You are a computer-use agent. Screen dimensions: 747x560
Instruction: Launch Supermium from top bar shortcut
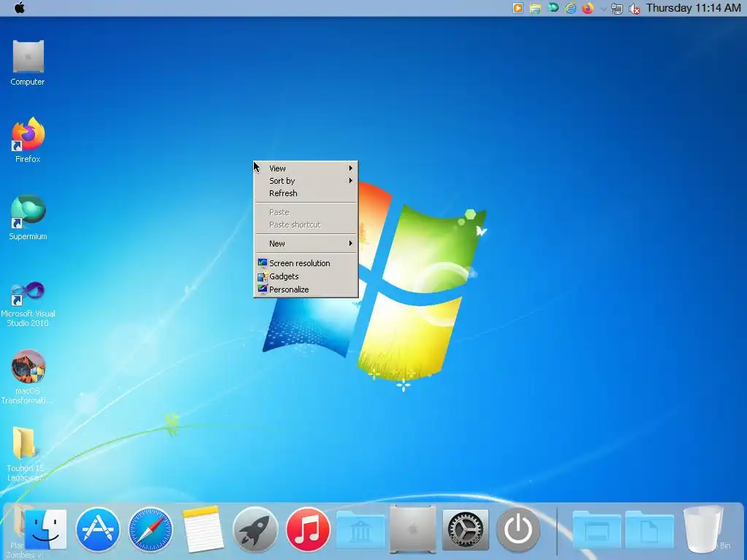553,7
